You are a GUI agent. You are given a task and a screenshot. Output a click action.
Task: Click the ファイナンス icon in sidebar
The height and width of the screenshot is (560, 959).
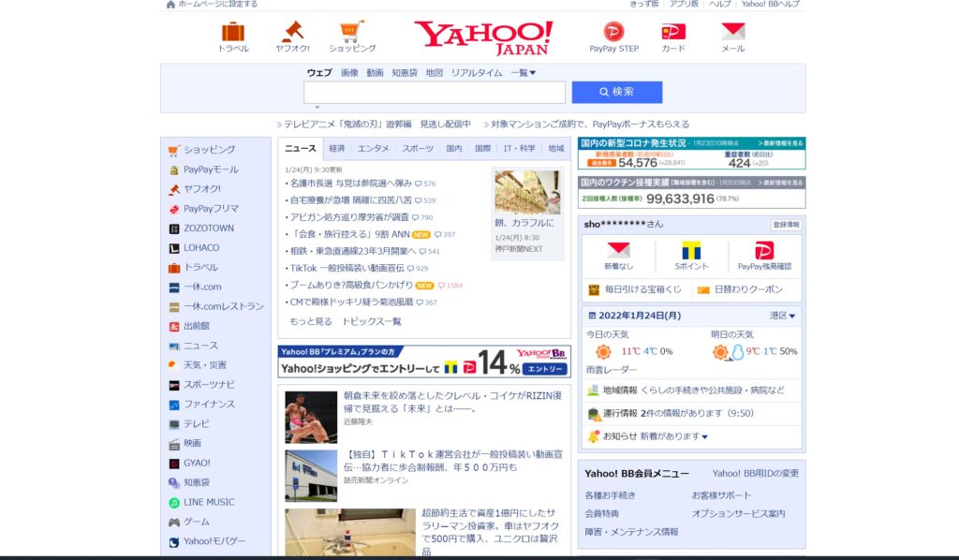pyautogui.click(x=173, y=405)
